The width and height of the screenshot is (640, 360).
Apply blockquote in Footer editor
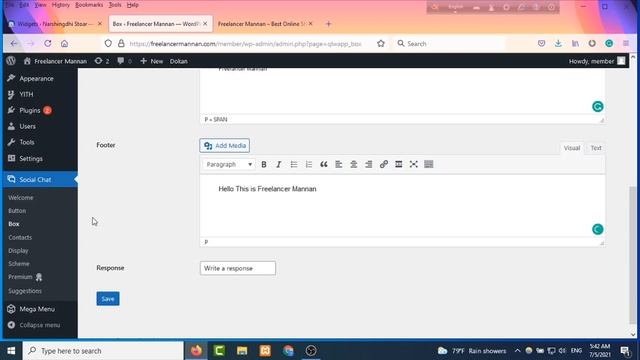click(x=324, y=164)
